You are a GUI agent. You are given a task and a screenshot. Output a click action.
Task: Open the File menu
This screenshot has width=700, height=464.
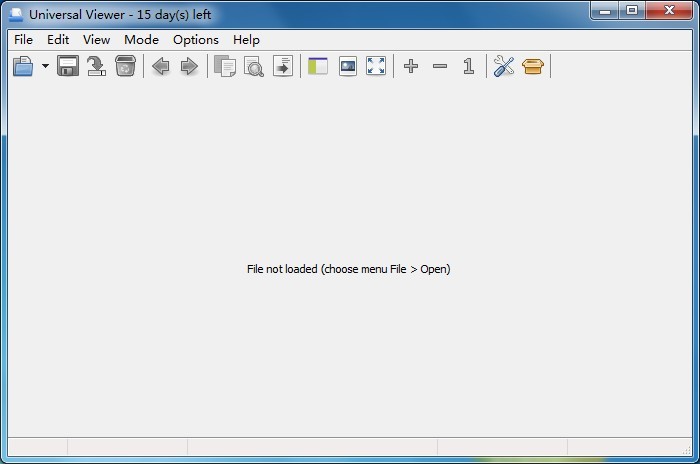[23, 40]
